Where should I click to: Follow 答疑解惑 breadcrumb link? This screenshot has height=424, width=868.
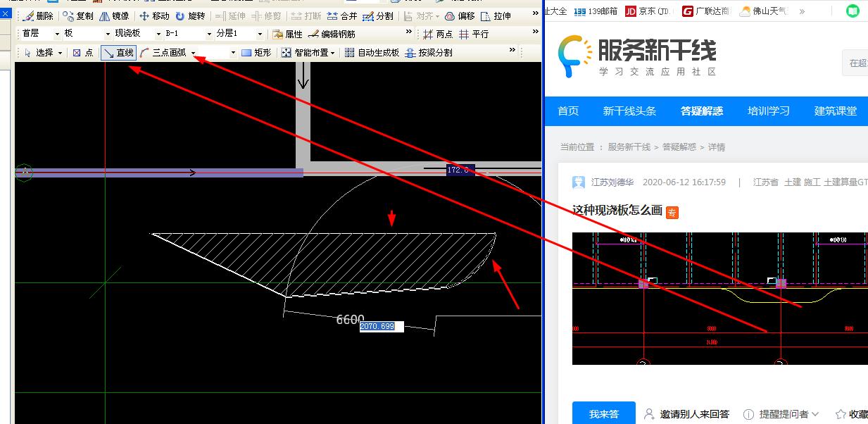(x=679, y=147)
